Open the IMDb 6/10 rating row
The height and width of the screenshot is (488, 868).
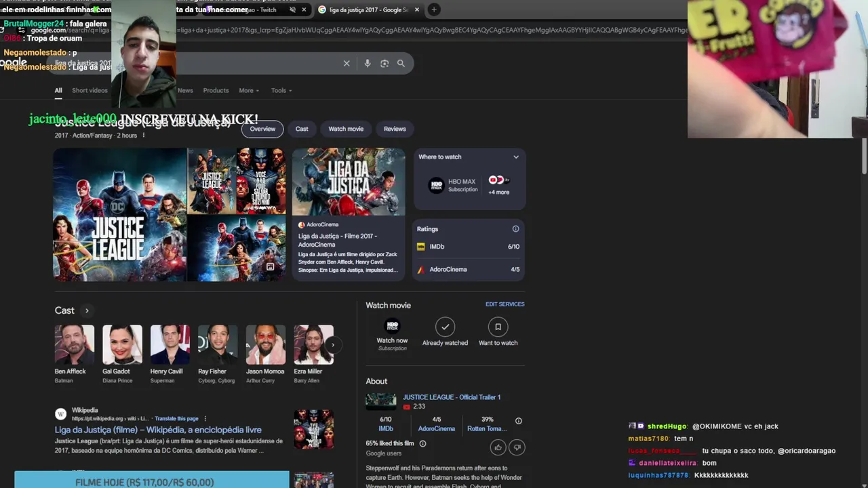469,247
